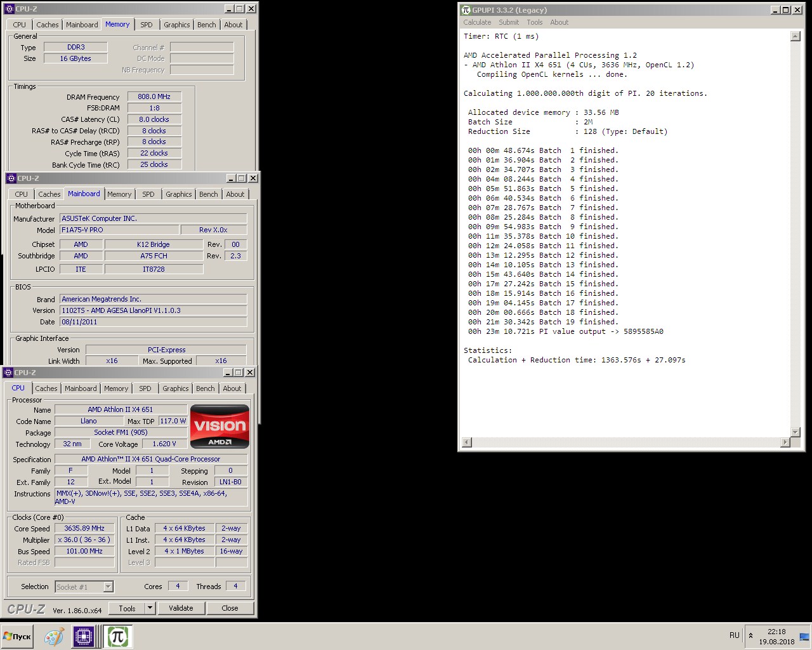Switch to SPD tab in bottom CPU-Z

pos(145,388)
